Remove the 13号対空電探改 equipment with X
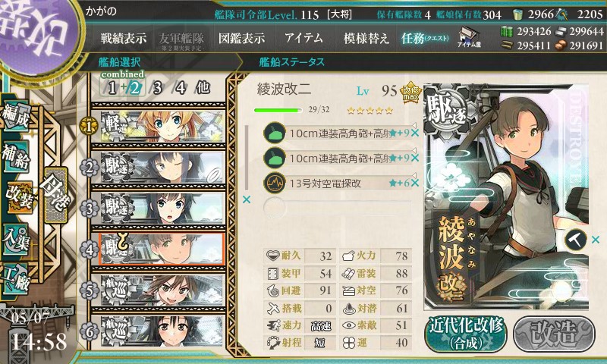The image size is (607, 364). point(415,183)
